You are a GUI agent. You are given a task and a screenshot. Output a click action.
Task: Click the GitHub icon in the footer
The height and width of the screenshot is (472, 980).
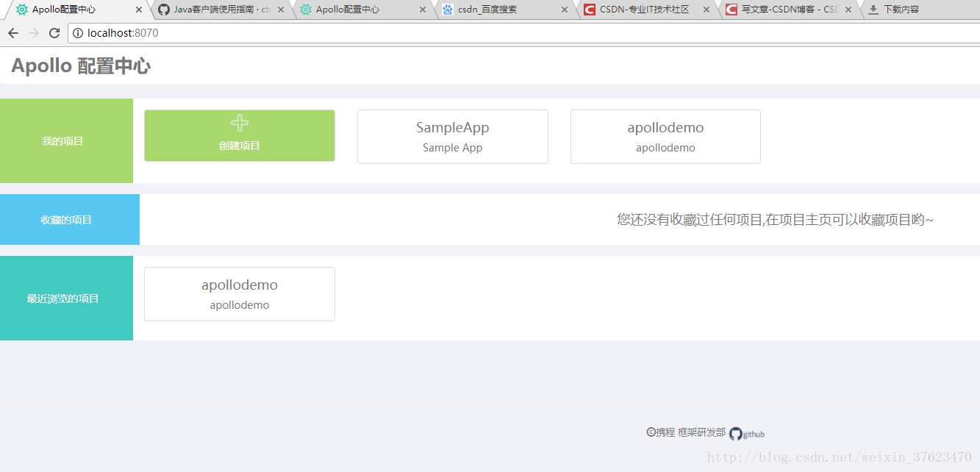point(736,434)
